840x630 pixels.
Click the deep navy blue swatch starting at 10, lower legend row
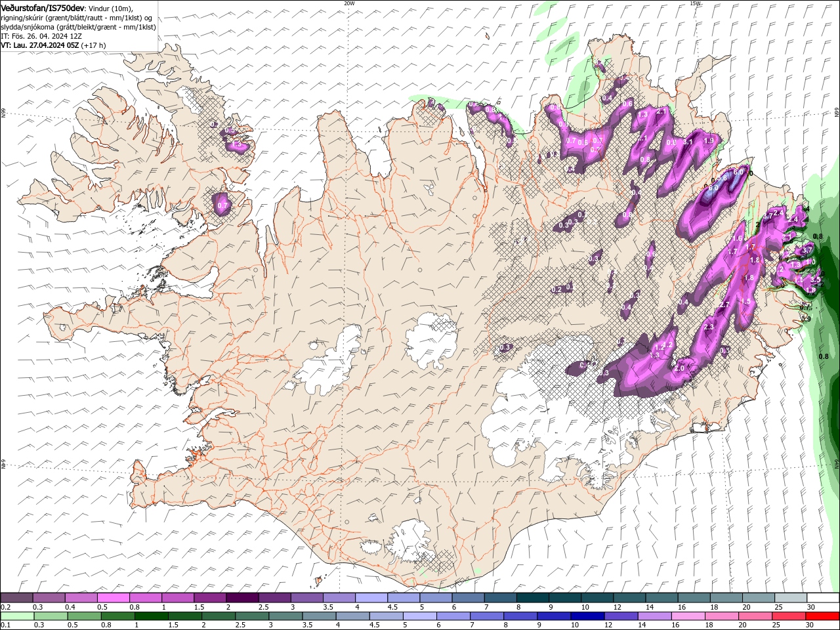pos(587,616)
